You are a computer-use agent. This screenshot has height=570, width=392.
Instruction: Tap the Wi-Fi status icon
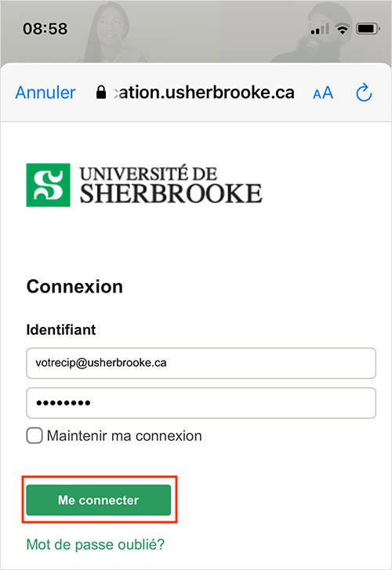coord(342,29)
